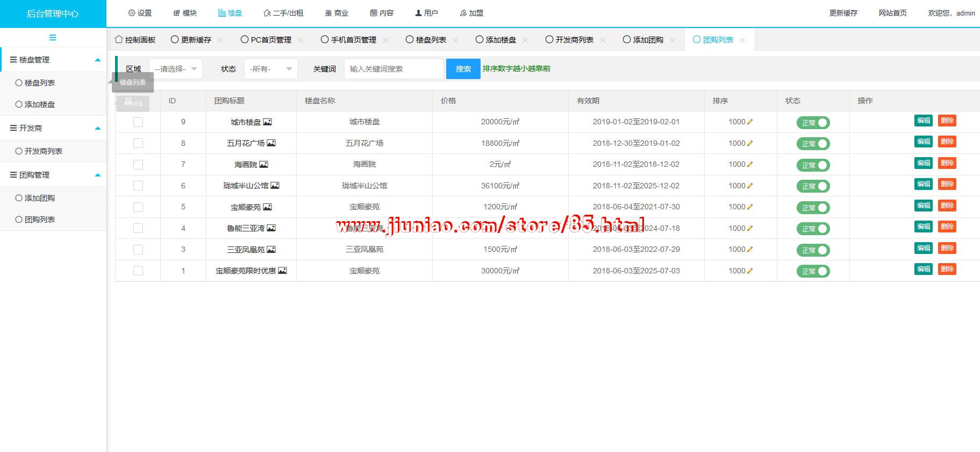980x452 pixels.
Task: Click the sidebar collapse hamburger icon
Action: [x=53, y=38]
